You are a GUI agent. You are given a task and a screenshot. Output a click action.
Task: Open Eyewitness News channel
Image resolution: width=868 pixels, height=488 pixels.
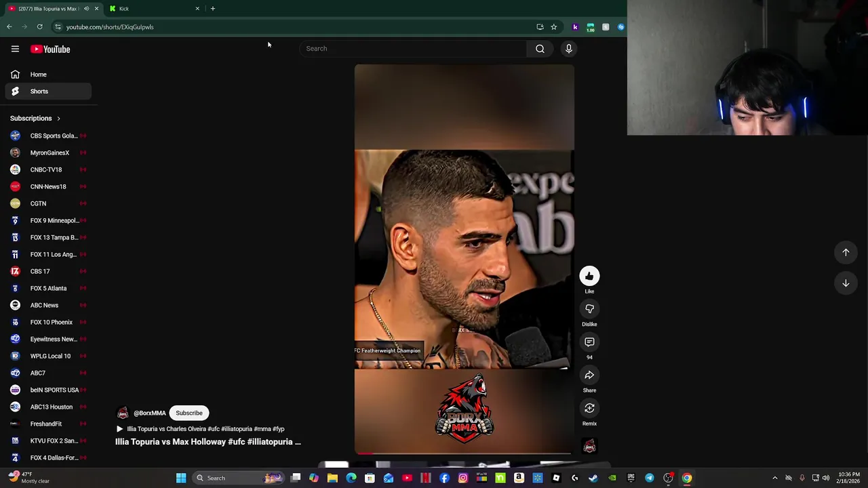pos(48,339)
